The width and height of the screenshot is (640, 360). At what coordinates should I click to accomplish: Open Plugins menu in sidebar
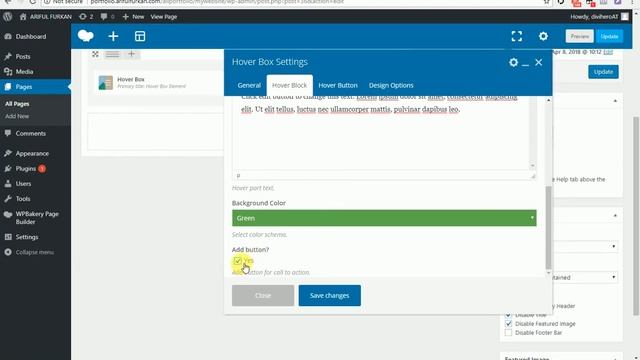(26, 169)
